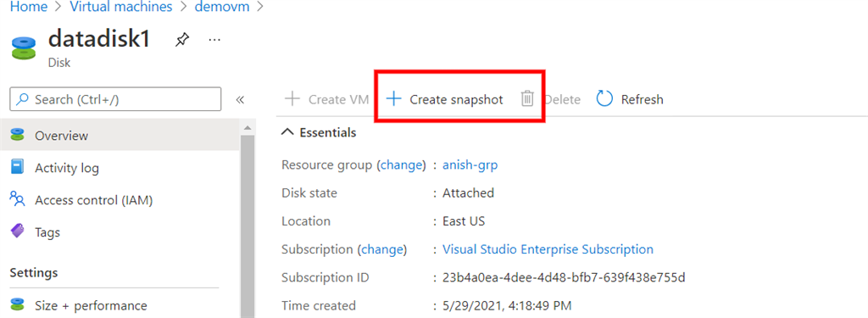Focus the Search (Ctrl+/) box

click(115, 100)
